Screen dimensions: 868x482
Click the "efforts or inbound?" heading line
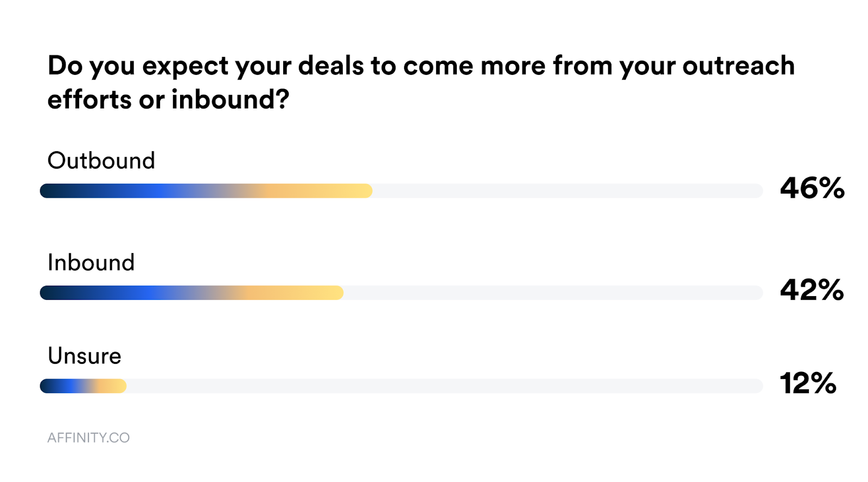tap(168, 100)
